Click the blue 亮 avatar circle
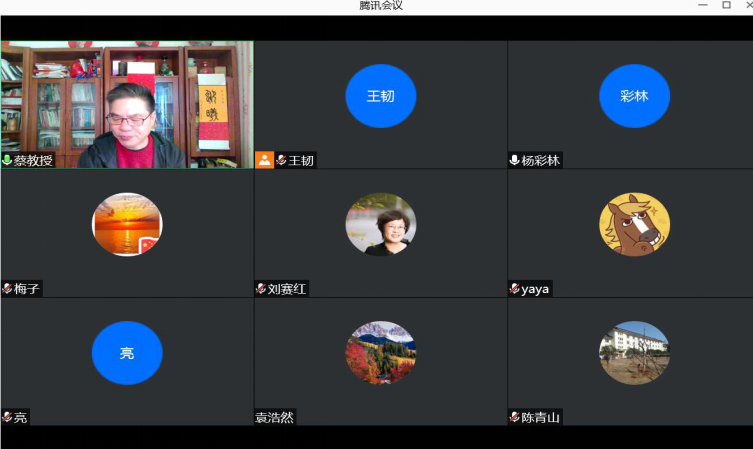 point(127,353)
